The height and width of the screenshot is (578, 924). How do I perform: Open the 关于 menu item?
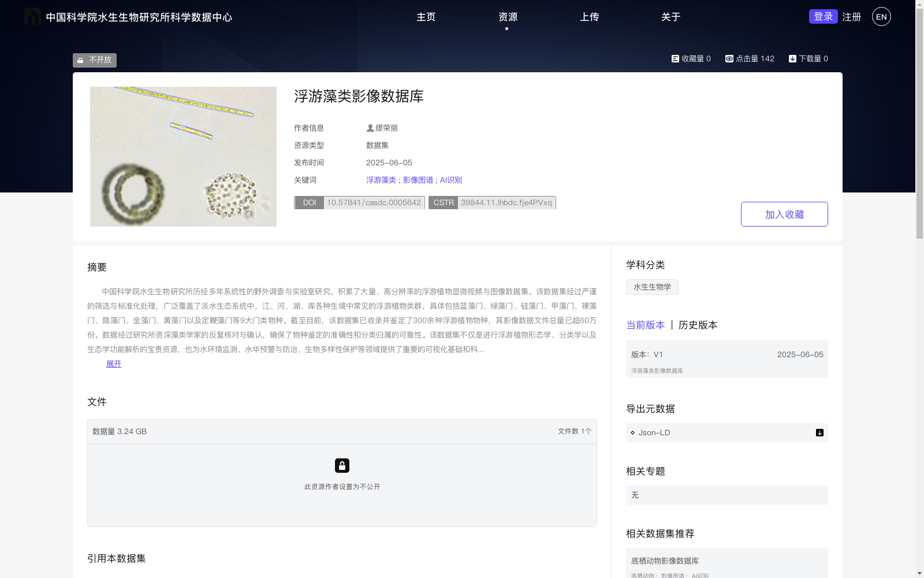pos(671,17)
